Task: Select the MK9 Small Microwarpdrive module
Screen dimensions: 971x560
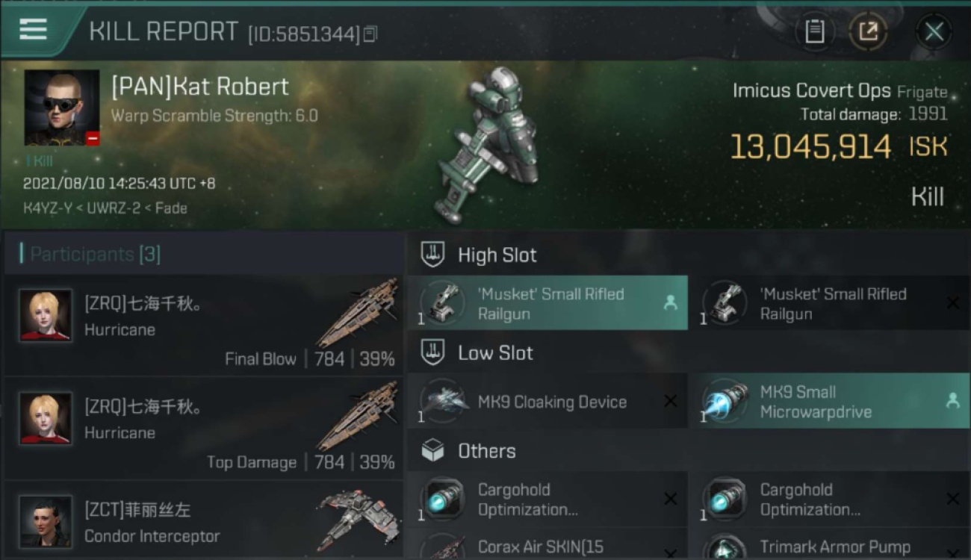Action: tap(828, 402)
